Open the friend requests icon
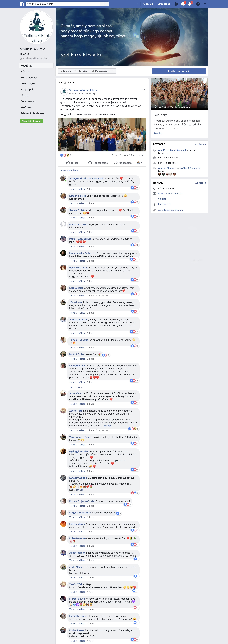The width and height of the screenshot is (228, 644). click(176, 4)
